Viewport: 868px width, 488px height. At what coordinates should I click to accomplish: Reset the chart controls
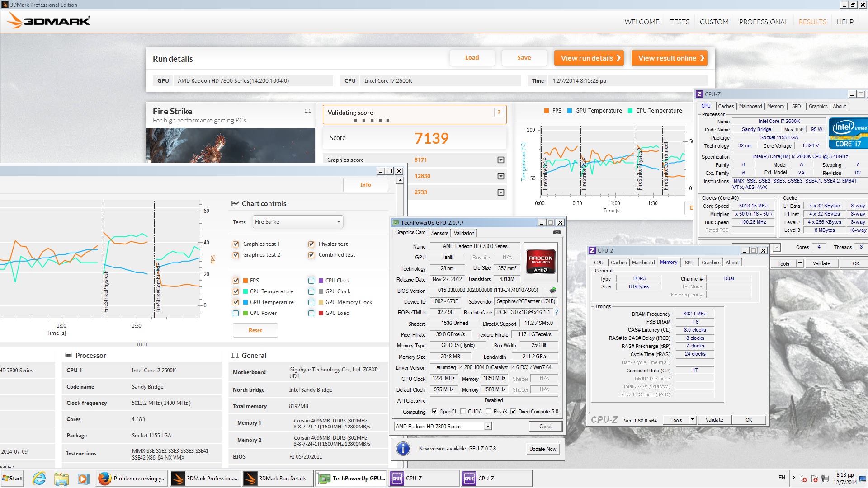255,330
